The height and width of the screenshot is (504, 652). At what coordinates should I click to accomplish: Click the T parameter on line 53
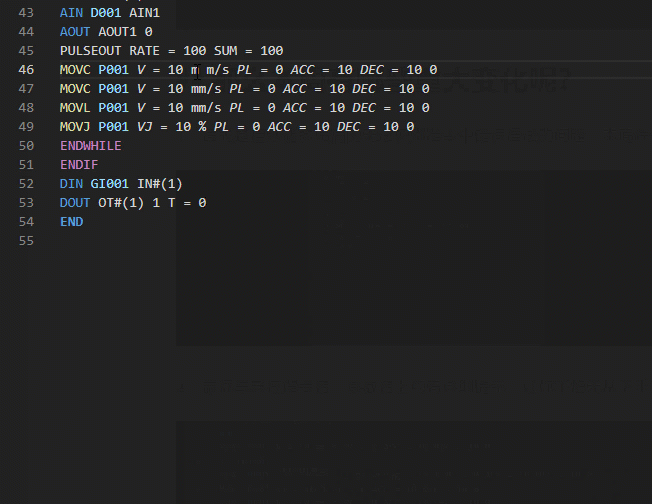[171, 203]
